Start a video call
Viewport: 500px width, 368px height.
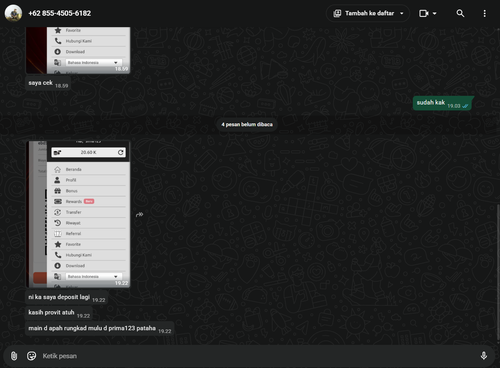pyautogui.click(x=423, y=13)
